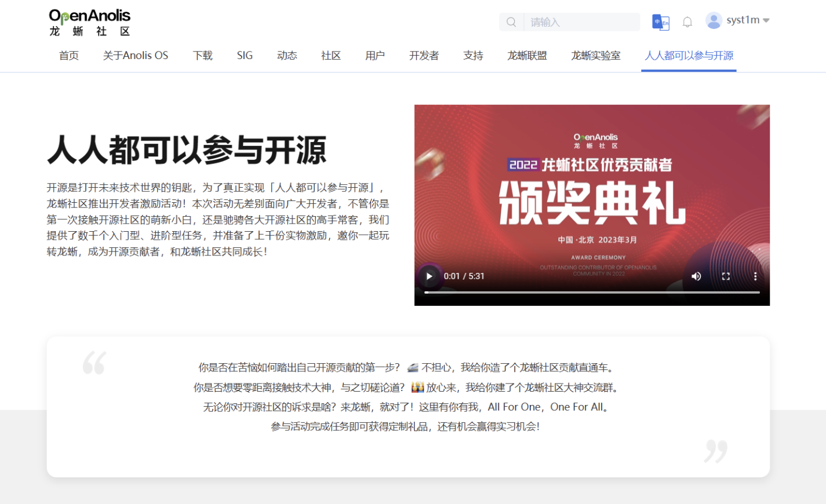The image size is (826, 504).
Task: Enter fullscreen using the video expand icon
Action: tap(726, 276)
